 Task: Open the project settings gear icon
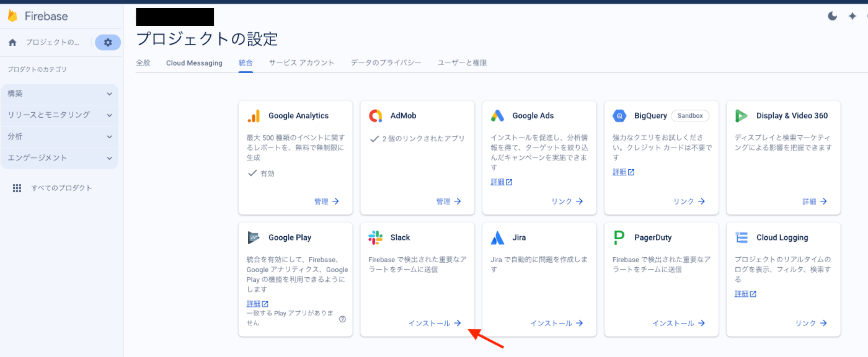(108, 42)
